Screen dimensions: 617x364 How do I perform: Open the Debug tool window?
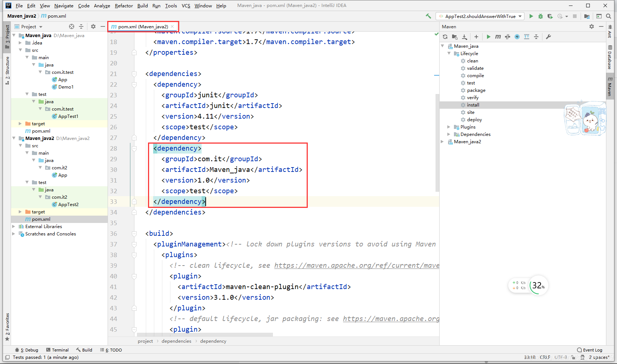26,350
